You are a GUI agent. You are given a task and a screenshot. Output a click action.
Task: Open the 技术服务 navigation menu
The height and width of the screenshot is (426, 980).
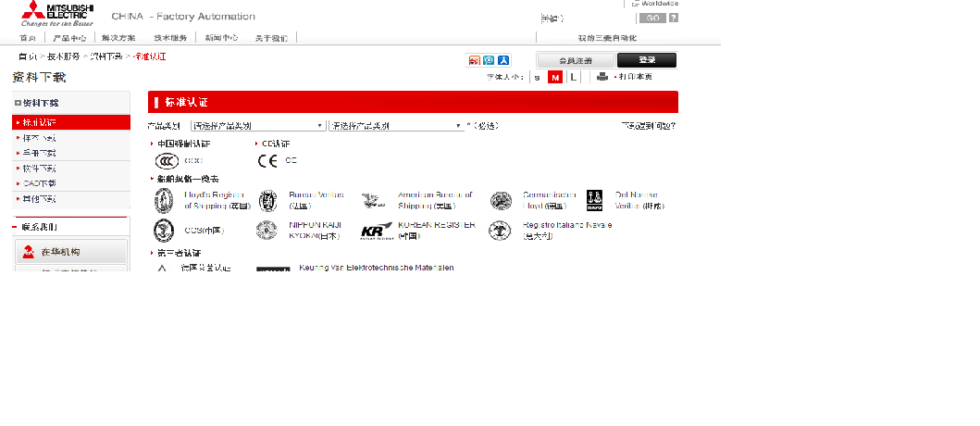click(x=170, y=38)
